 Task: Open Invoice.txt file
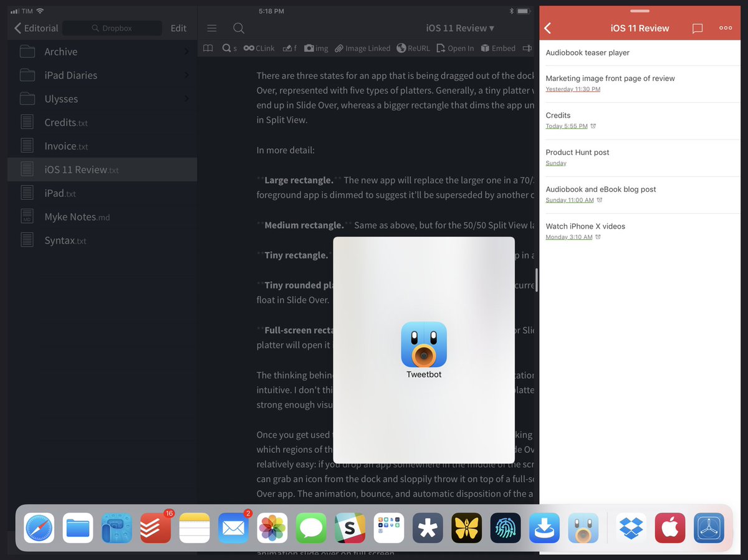102,146
